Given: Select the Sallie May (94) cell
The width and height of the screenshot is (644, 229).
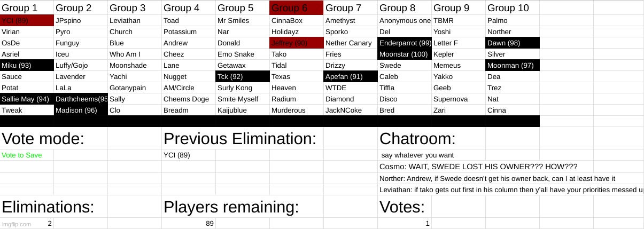Looking at the screenshot, I should [x=27, y=99].
